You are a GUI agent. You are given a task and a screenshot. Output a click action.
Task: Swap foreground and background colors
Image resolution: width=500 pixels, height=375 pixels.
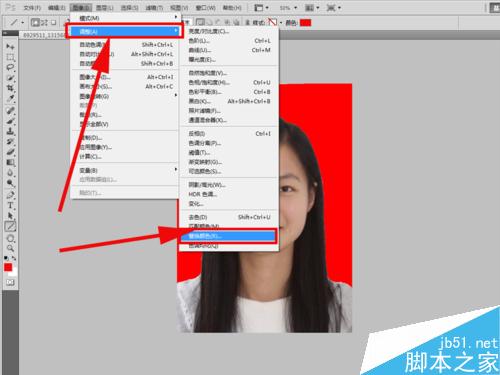14,258
